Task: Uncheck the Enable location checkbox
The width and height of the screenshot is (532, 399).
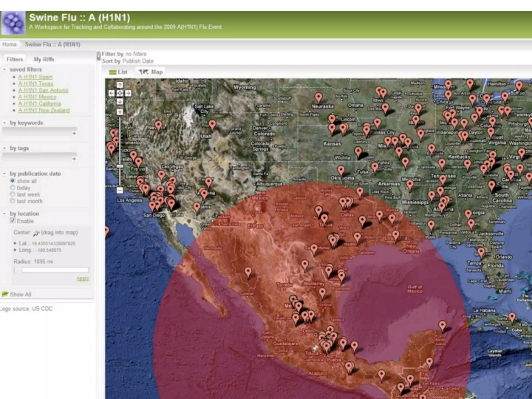Action: tap(12, 221)
